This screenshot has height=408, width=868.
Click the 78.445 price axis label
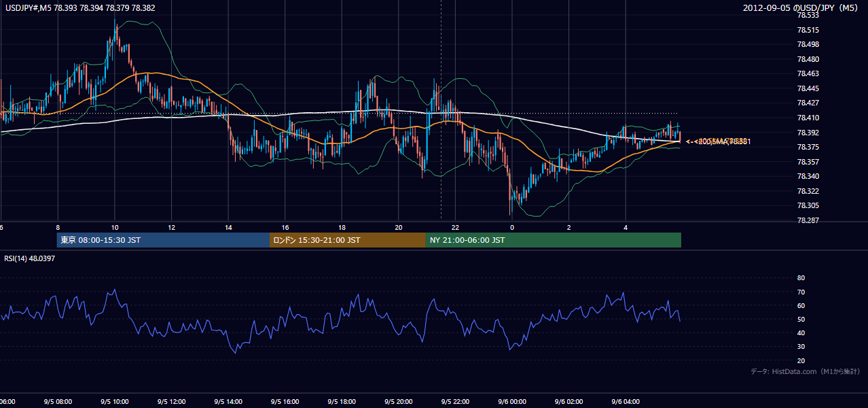click(x=808, y=88)
